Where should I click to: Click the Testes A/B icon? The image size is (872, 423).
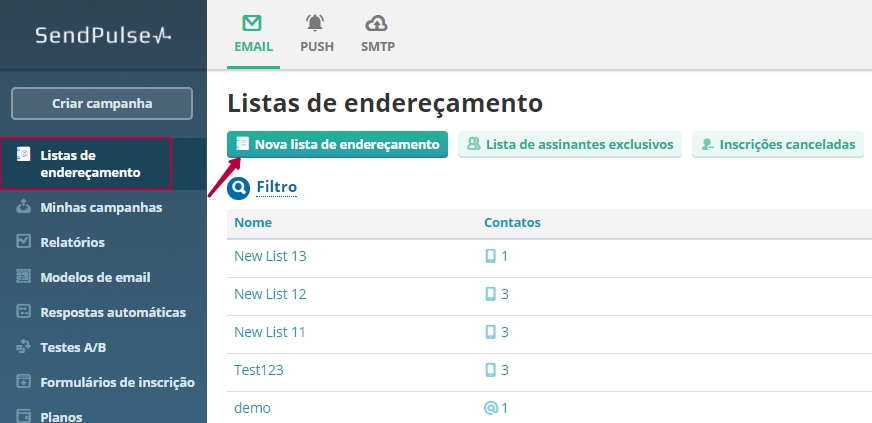[24, 347]
